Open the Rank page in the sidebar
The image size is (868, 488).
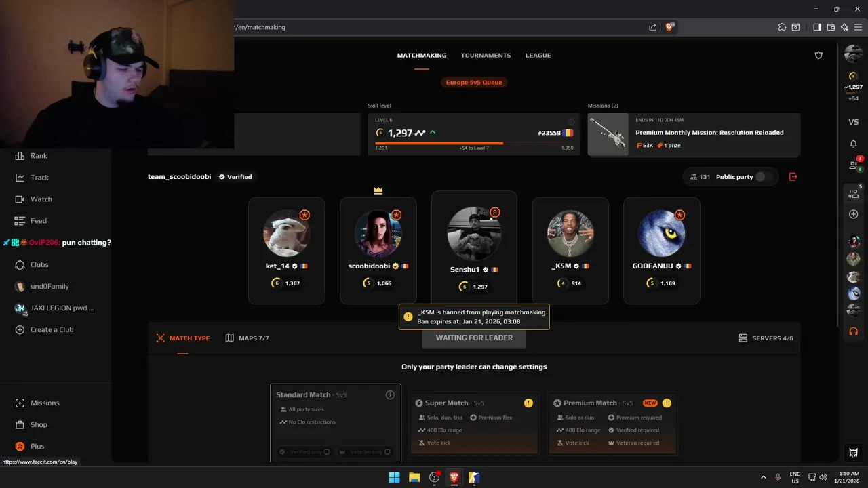(31, 156)
